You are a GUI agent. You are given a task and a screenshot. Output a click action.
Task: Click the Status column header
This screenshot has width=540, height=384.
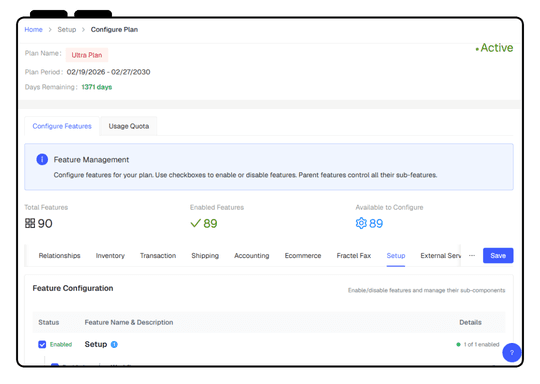[49, 322]
